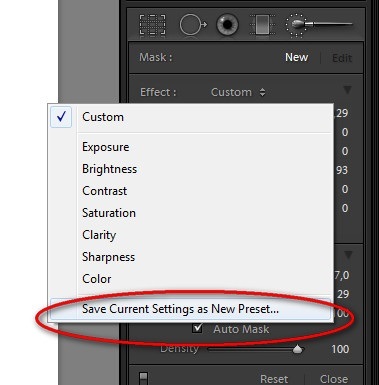The height and width of the screenshot is (385, 379).
Task: Open the Effect Custom preset dropdown
Action: (238, 92)
